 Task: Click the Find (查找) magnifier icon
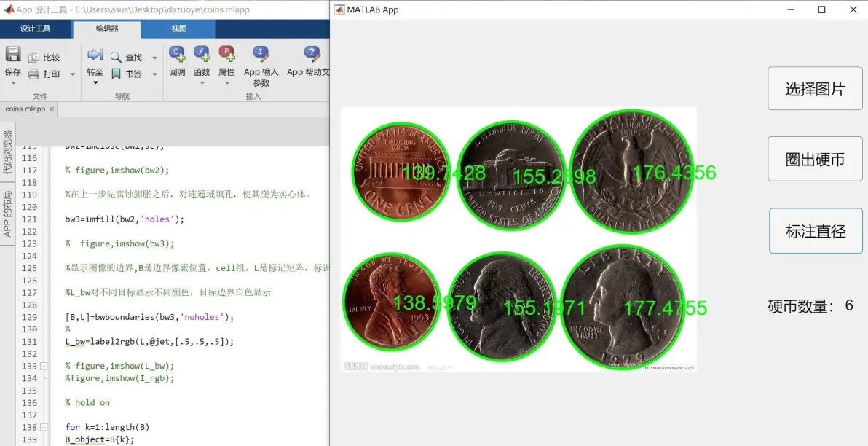click(116, 57)
